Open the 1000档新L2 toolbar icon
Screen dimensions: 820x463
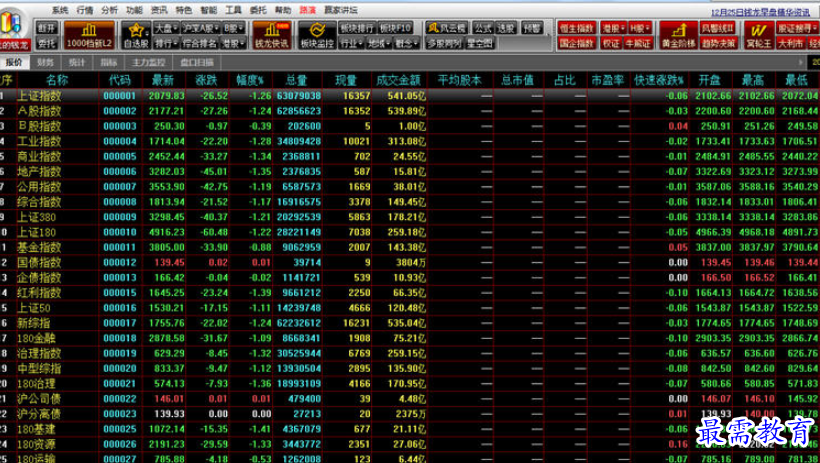coord(89,36)
